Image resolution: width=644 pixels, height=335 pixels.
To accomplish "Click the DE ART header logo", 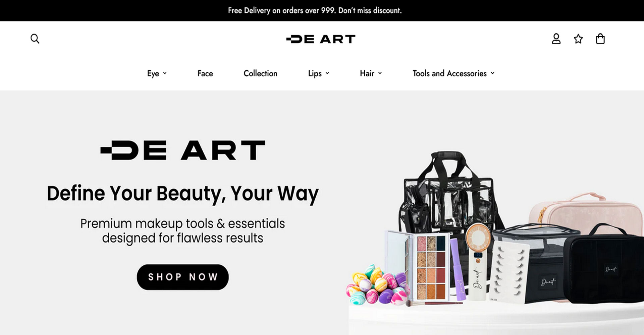I will pyautogui.click(x=321, y=39).
